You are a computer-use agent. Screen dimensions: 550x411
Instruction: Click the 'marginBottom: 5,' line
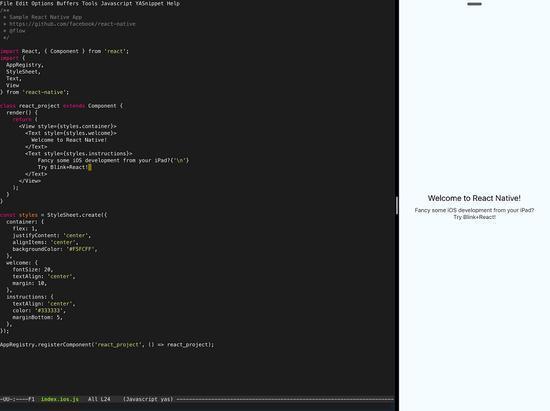pyautogui.click(x=38, y=318)
